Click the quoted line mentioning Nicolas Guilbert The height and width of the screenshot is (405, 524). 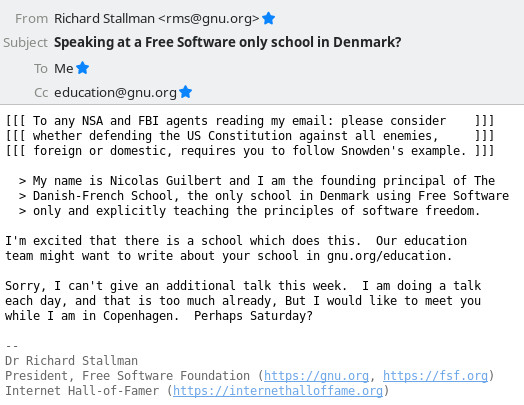(x=257, y=181)
